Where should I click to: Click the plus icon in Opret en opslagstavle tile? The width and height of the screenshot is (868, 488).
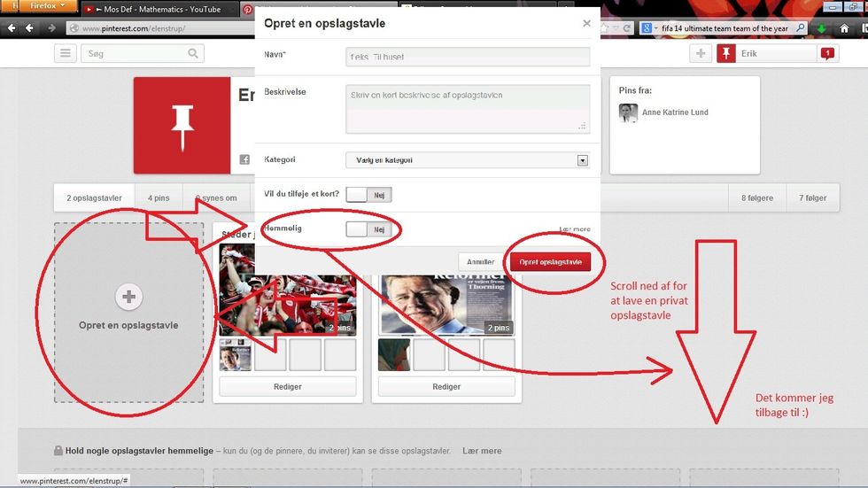[x=128, y=297]
